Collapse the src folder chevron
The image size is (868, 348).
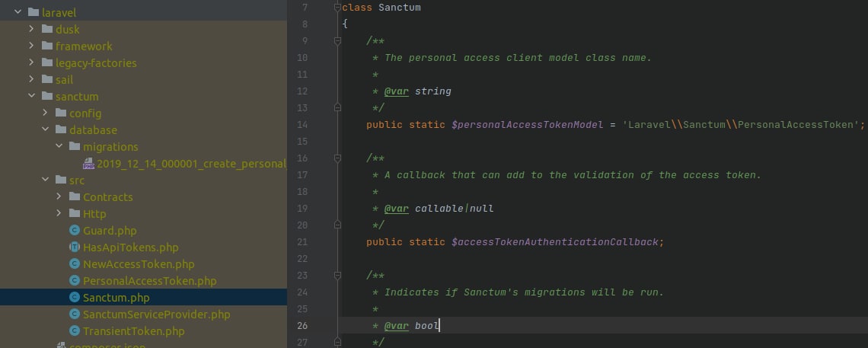pyautogui.click(x=46, y=180)
